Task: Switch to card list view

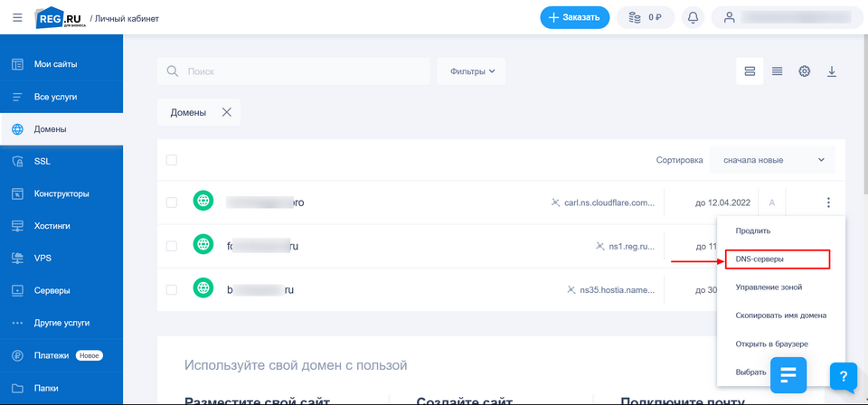Action: coord(750,71)
